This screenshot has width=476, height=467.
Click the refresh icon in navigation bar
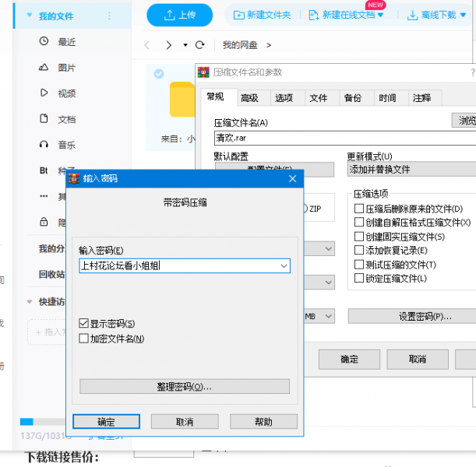[200, 45]
